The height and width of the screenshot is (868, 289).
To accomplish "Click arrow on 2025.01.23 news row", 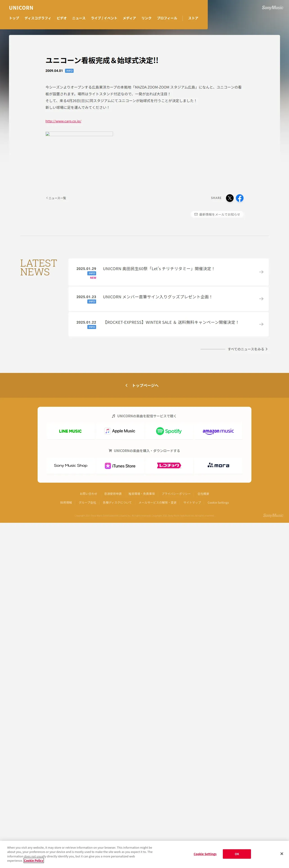I will 261,299.
